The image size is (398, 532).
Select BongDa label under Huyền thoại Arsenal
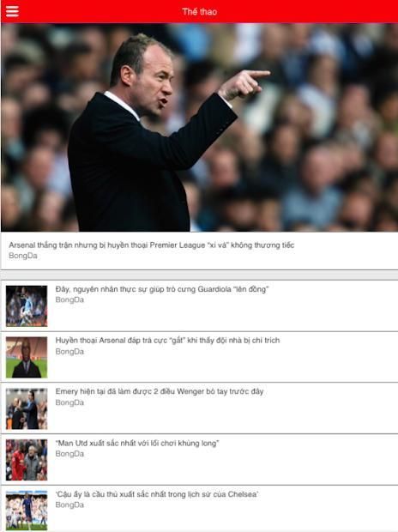pyautogui.click(x=69, y=352)
